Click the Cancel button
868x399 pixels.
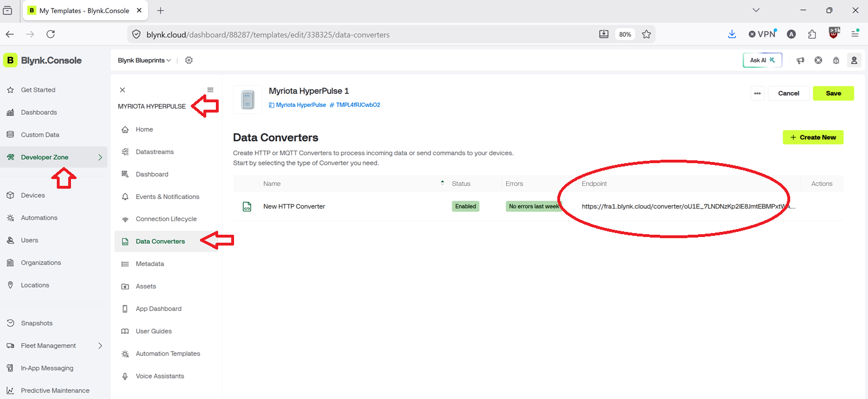[788, 93]
